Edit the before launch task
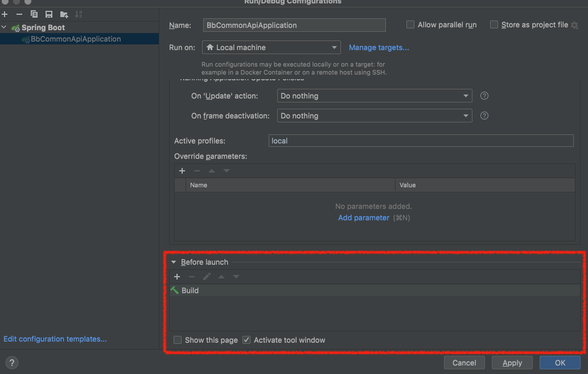This screenshot has width=588, height=374. [207, 277]
